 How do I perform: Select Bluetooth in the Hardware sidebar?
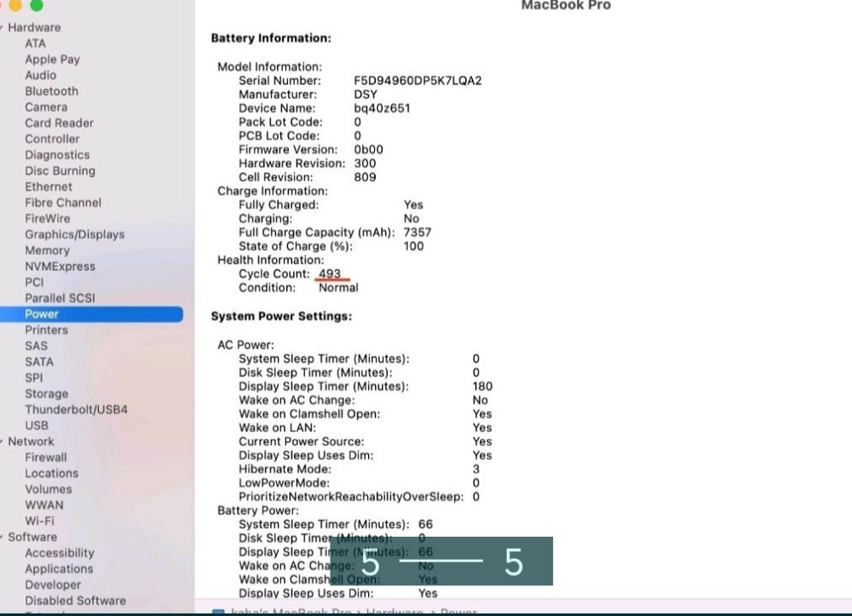51,91
